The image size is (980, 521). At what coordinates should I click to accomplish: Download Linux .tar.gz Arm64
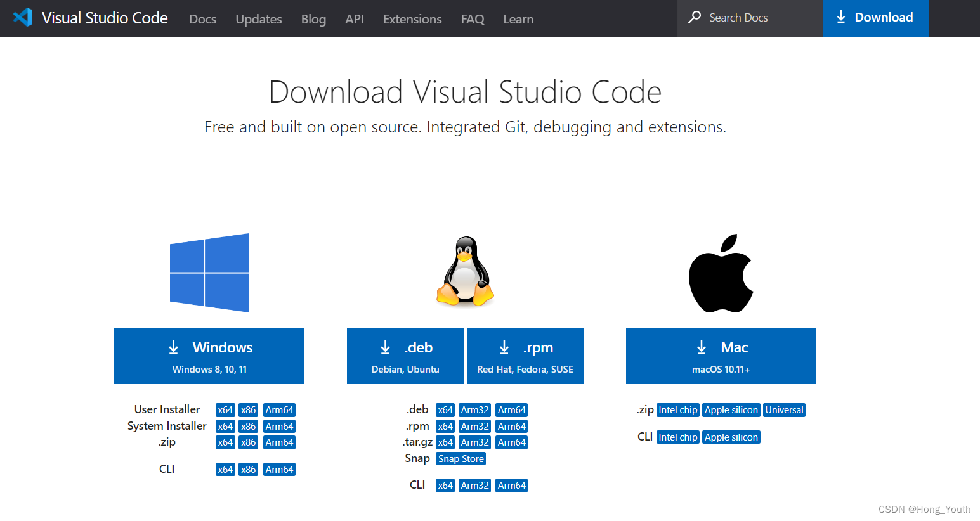(x=512, y=442)
